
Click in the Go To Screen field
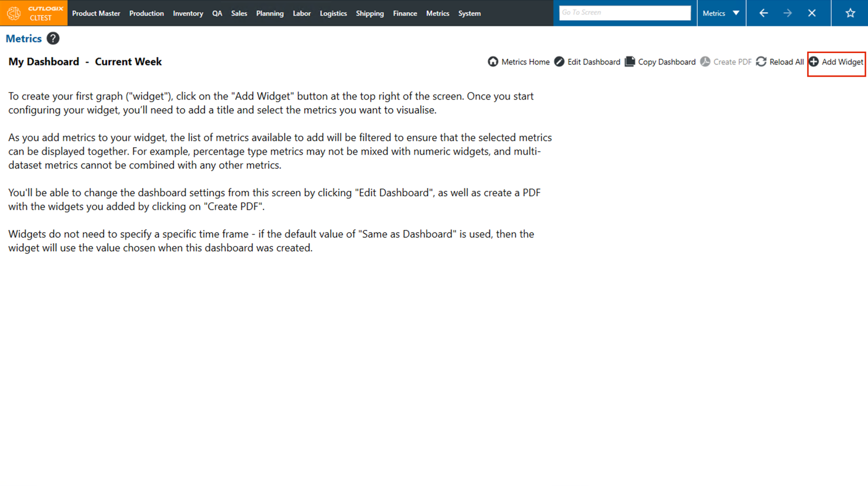(x=625, y=13)
